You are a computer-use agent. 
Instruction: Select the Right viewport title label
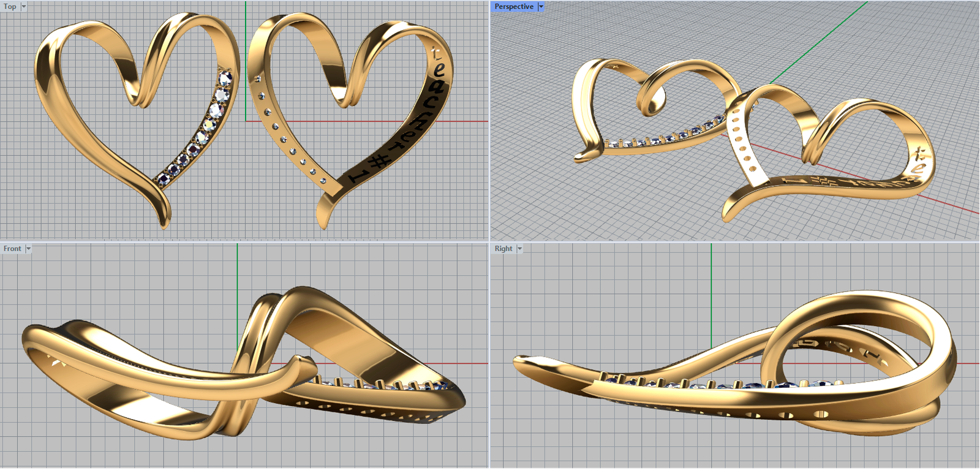tap(503, 249)
